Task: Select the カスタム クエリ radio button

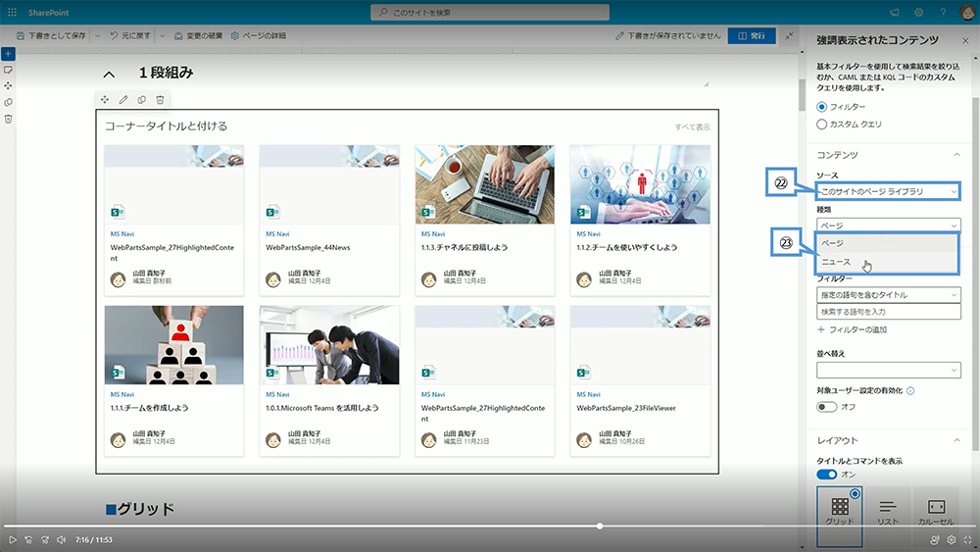Action: click(x=822, y=125)
